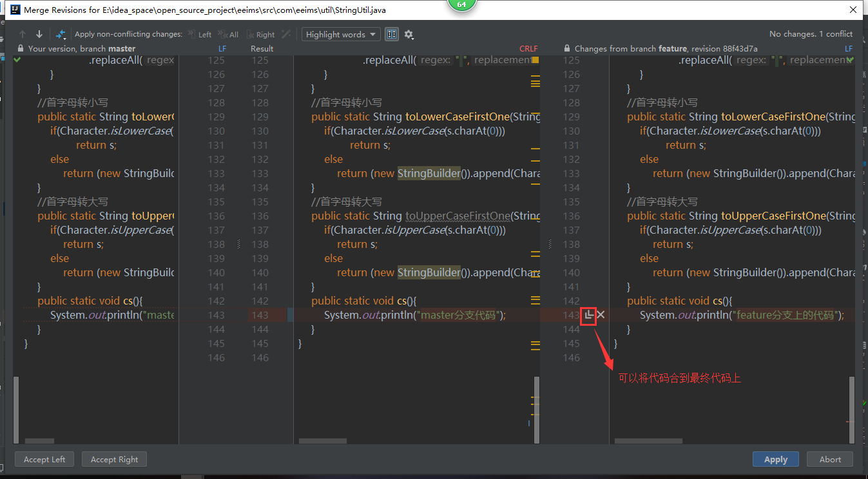Click the "Result" pane header label
The image size is (868, 479).
point(262,48)
